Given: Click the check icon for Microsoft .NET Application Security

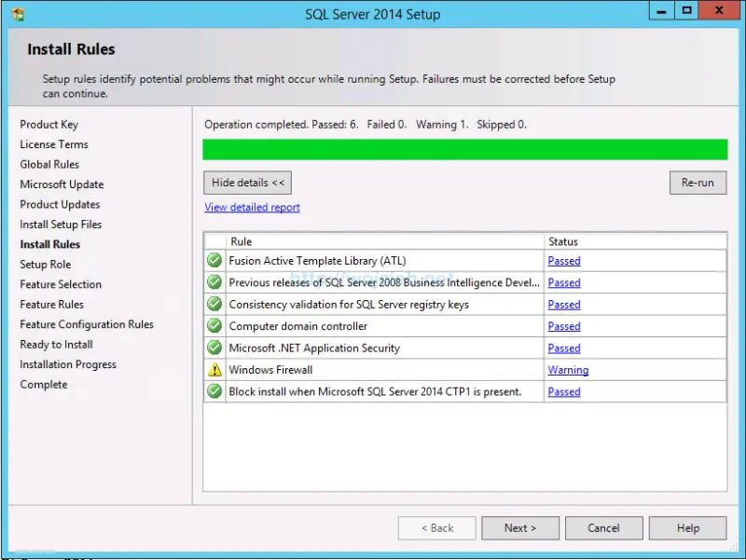Looking at the screenshot, I should 214,348.
